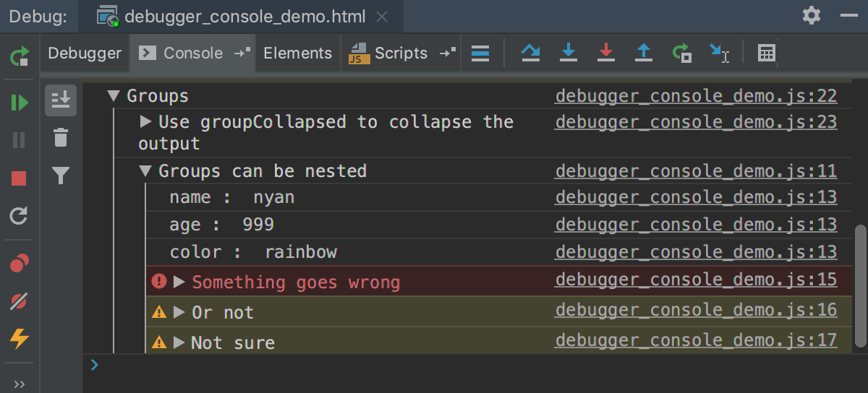Image resolution: width=868 pixels, height=393 pixels.
Task: Resume program with green play icon
Action: tap(20, 103)
